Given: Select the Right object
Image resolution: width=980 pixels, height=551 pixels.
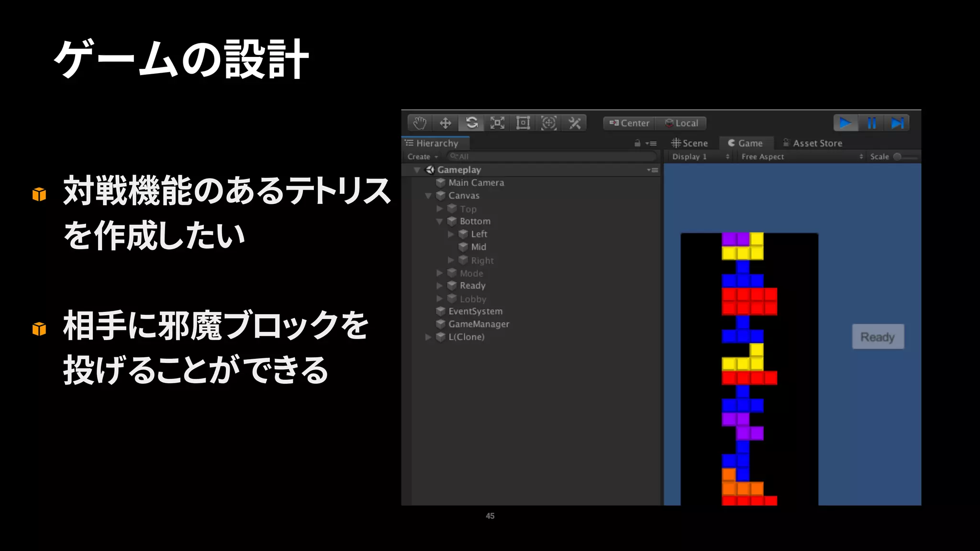Looking at the screenshot, I should pyautogui.click(x=482, y=261).
